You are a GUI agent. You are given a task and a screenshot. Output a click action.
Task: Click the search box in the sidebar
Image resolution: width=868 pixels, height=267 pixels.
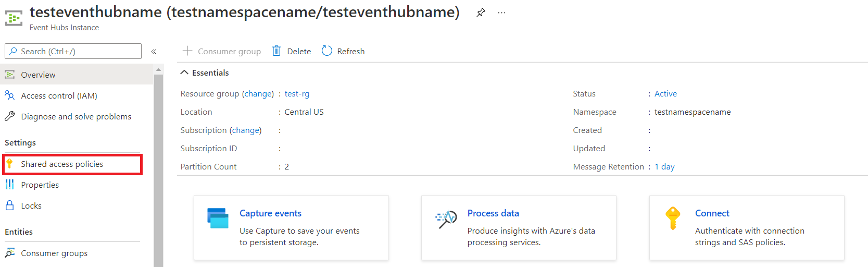[73, 51]
